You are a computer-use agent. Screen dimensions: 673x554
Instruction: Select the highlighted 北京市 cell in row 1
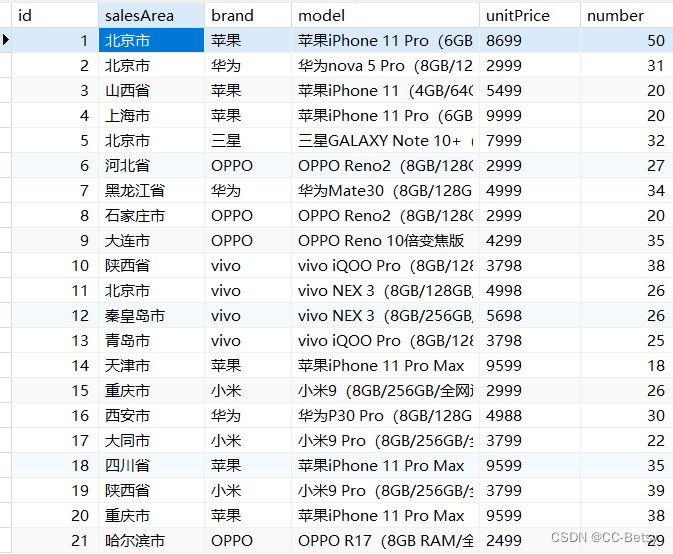point(152,40)
